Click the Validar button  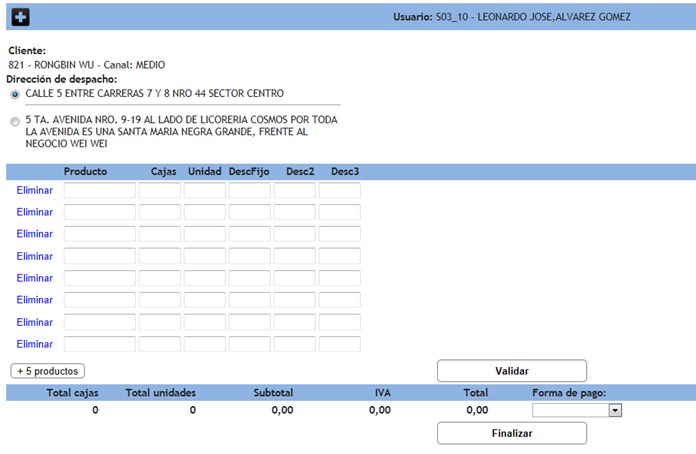pyautogui.click(x=512, y=371)
